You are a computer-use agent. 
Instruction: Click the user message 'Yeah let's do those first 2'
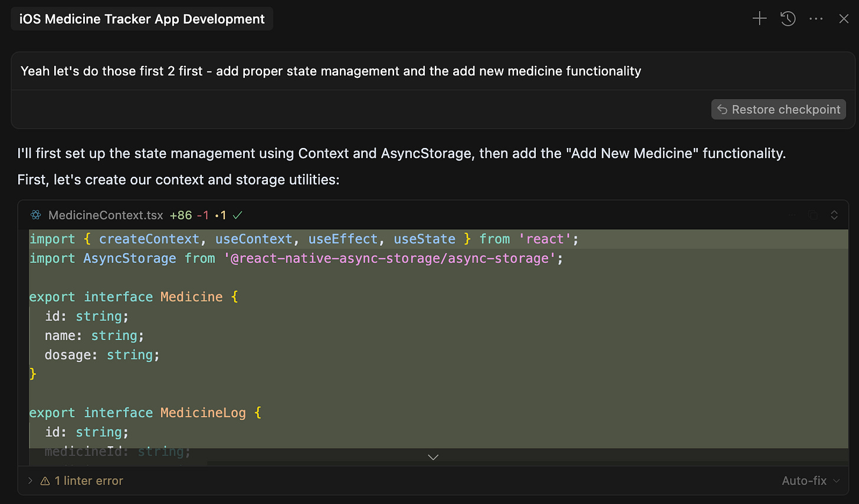(331, 71)
